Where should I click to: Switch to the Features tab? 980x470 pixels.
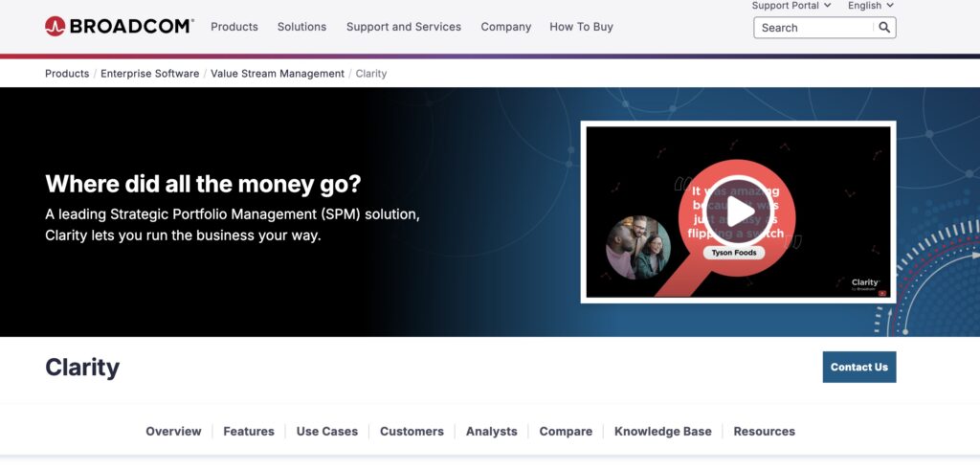249,432
